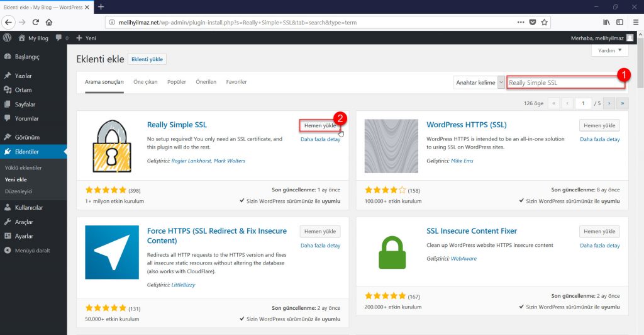
Task: Click the site info icon in address bar
Action: click(x=112, y=23)
